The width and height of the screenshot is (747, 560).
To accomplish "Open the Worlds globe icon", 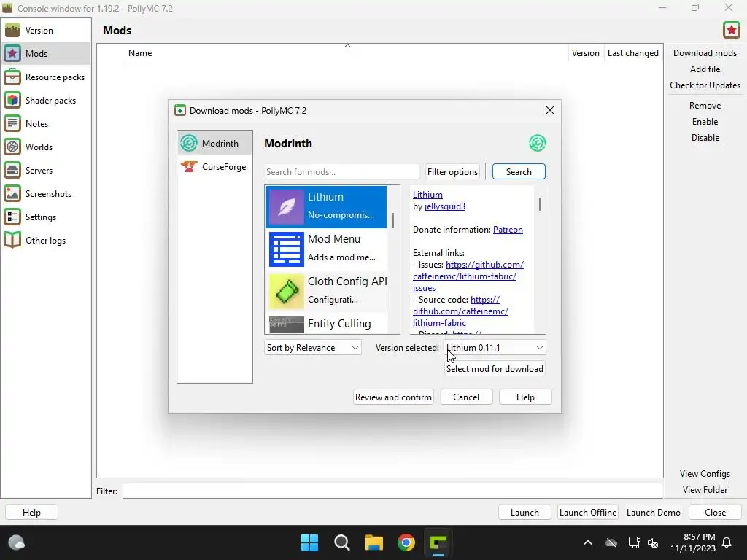I will coord(12,147).
